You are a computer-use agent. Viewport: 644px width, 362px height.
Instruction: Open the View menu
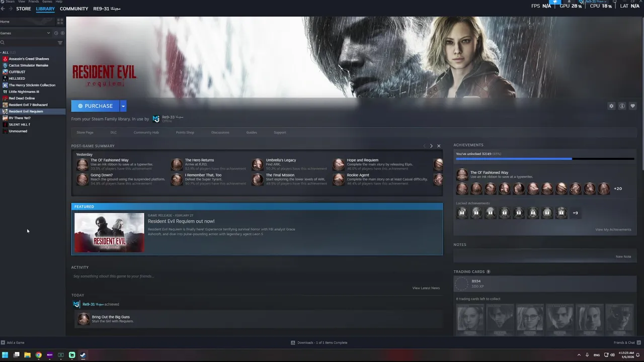tap(22, 2)
